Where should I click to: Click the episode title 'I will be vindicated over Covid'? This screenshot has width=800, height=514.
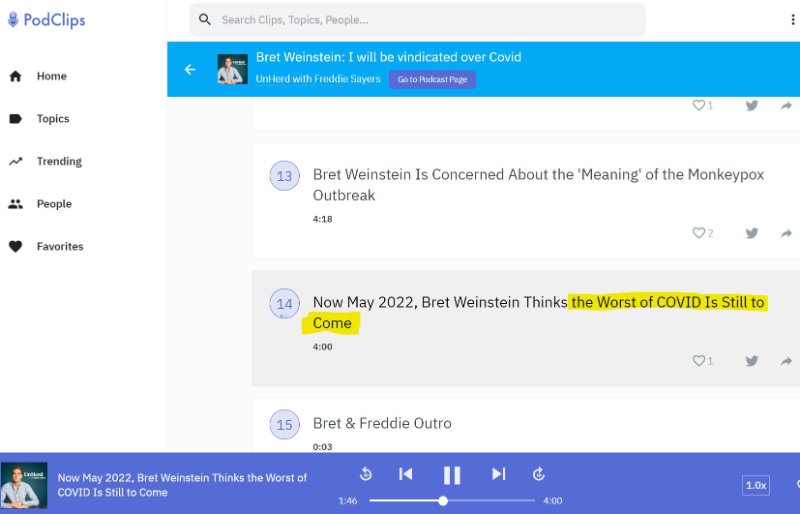388,57
